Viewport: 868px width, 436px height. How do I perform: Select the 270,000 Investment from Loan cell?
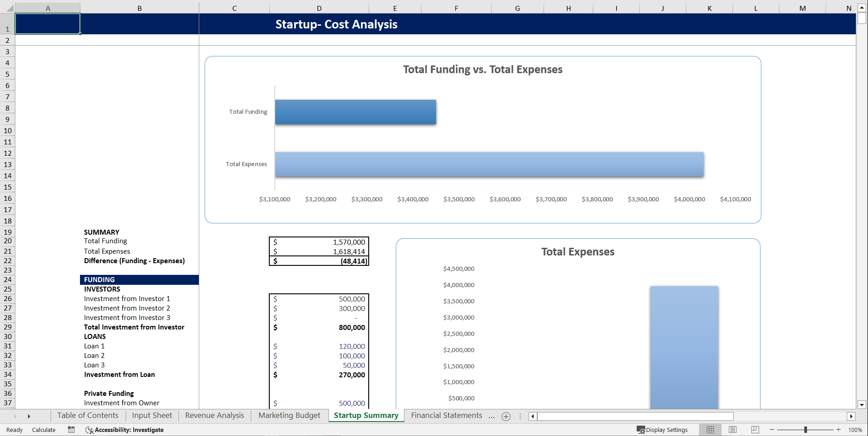point(319,375)
